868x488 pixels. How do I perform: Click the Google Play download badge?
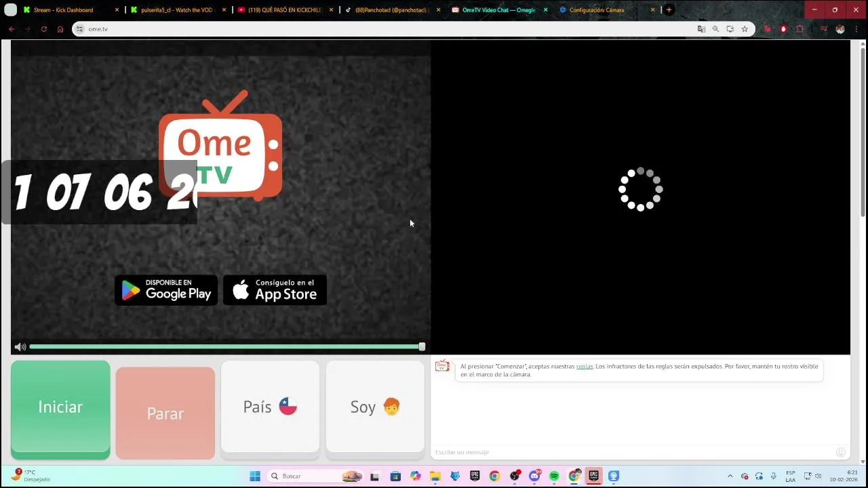[166, 290]
